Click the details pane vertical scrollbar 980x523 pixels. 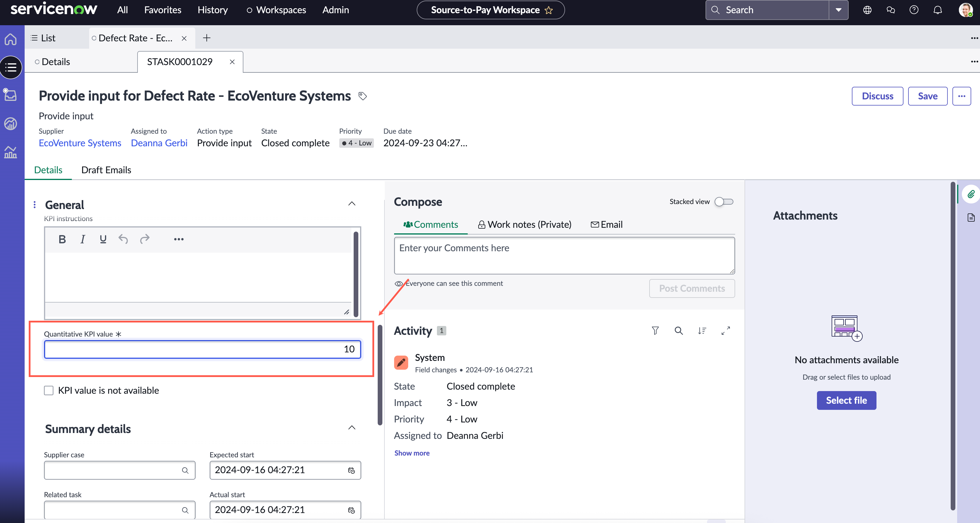380,375
